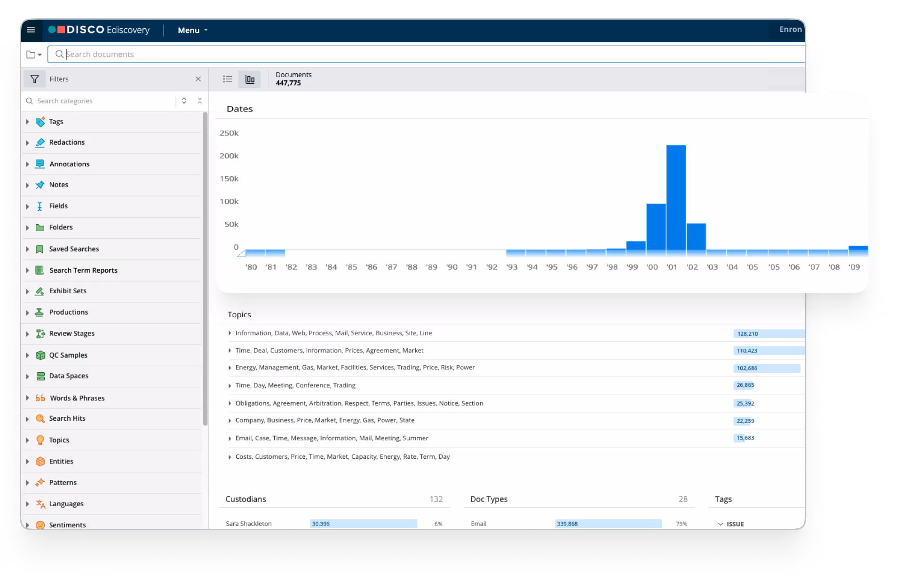Click the Search Term Reports icon
The image size is (903, 588).
(40, 270)
